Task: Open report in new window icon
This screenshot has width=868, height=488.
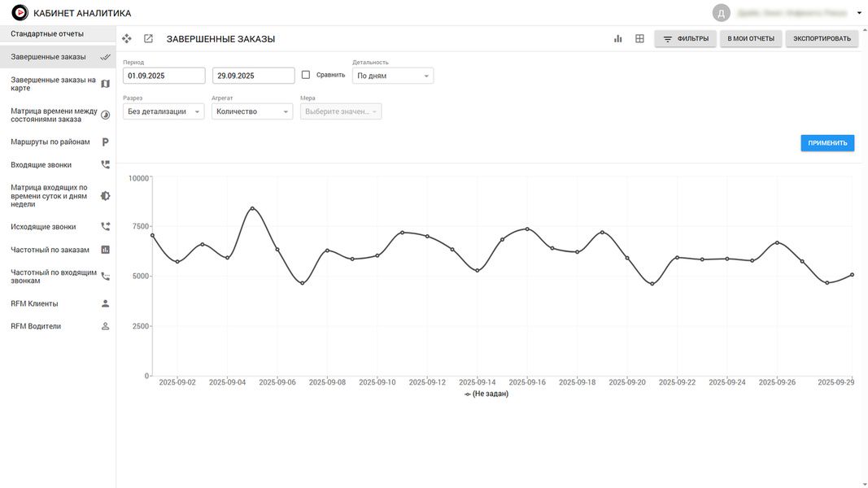Action: click(x=148, y=38)
